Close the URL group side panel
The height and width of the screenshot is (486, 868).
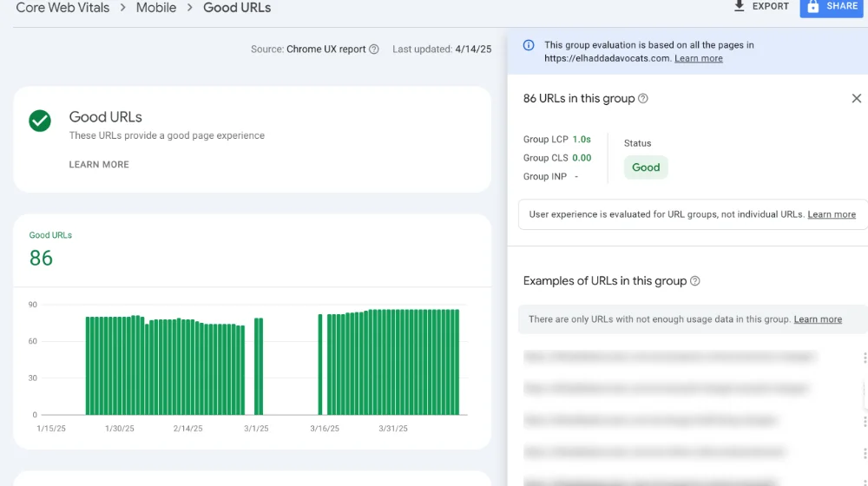857,99
